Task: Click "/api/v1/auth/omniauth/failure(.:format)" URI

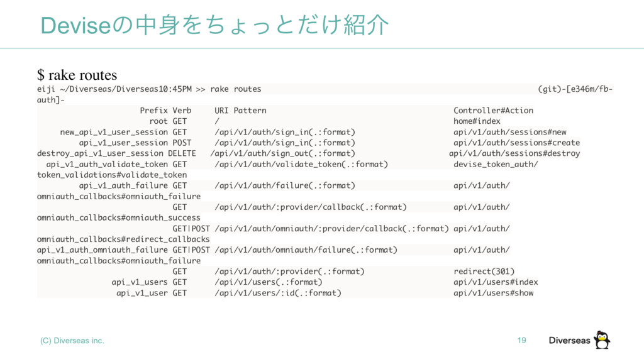Action: [x=306, y=250]
